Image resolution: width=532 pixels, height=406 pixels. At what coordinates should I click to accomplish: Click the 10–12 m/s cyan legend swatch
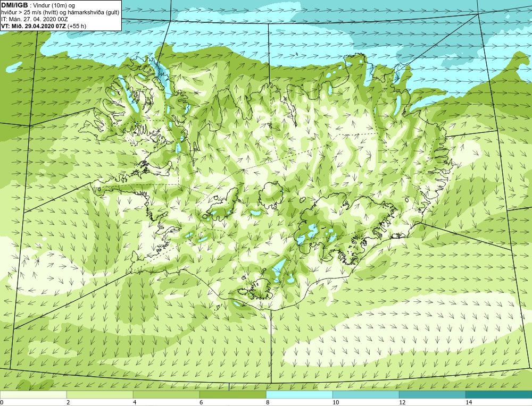[x=366, y=394]
